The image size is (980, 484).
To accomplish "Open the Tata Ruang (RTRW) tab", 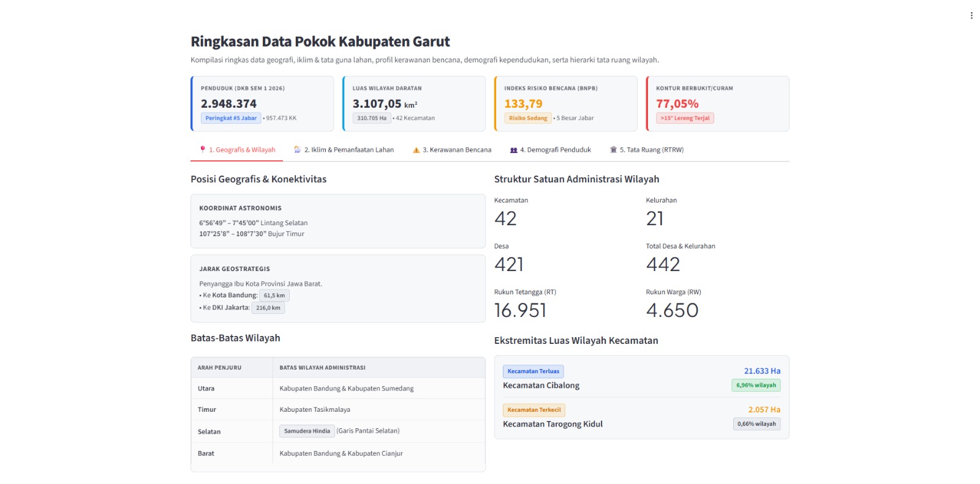I will click(647, 150).
